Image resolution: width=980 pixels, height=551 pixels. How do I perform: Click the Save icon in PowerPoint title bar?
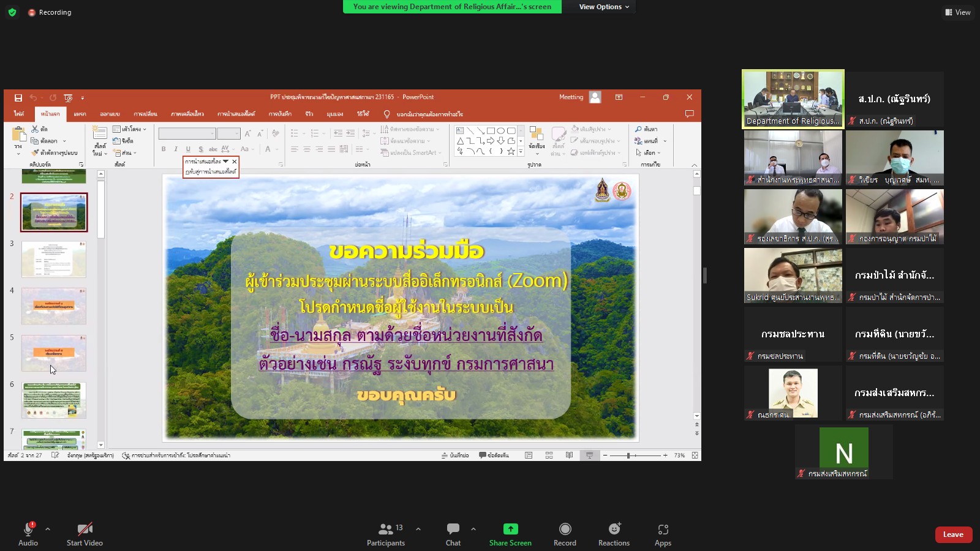pos(18,97)
